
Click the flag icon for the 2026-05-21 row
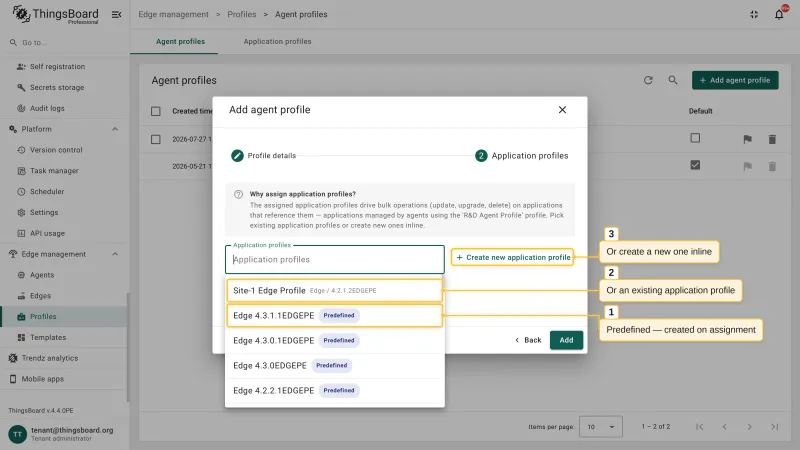747,166
